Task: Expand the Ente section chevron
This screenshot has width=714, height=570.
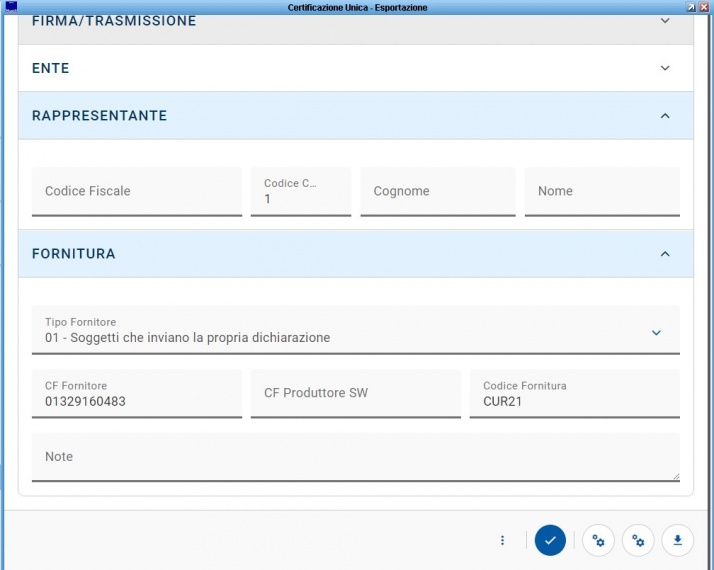Action: (x=665, y=68)
